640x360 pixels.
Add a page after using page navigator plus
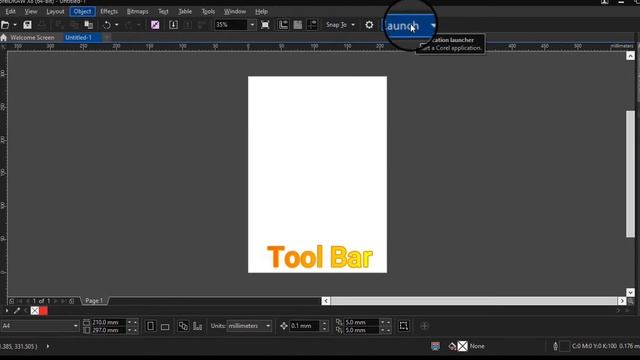(x=71, y=301)
